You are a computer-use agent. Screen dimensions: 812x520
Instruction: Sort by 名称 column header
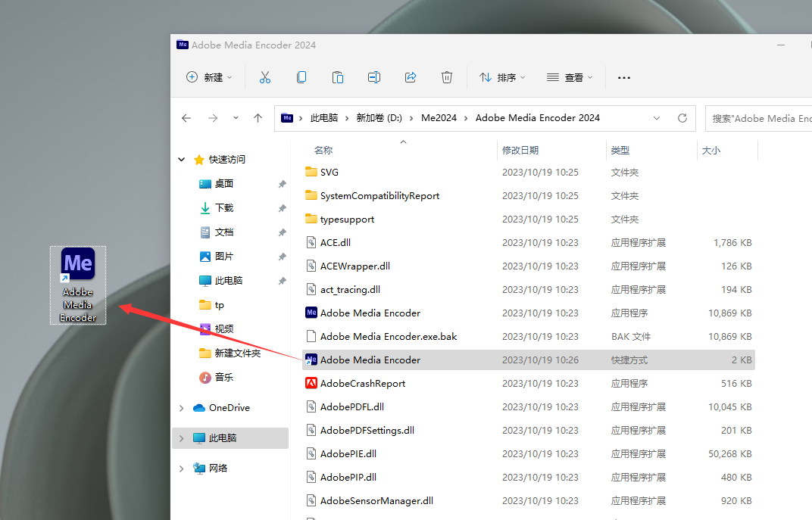coord(323,151)
